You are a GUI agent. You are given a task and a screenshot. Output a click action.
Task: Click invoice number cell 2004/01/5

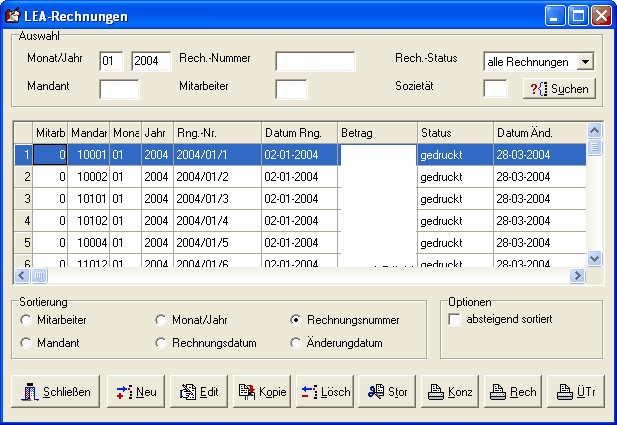[x=218, y=243]
